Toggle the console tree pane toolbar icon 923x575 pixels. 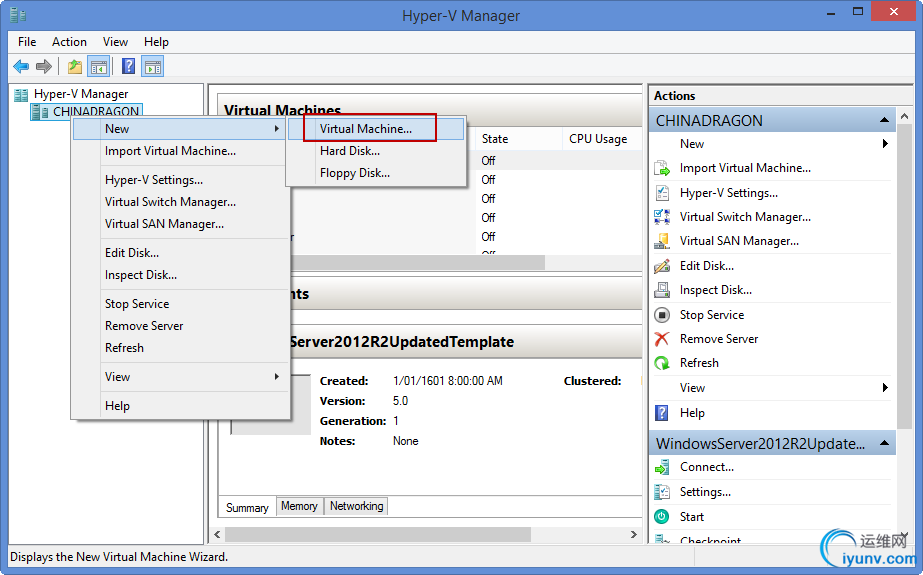[x=98, y=67]
